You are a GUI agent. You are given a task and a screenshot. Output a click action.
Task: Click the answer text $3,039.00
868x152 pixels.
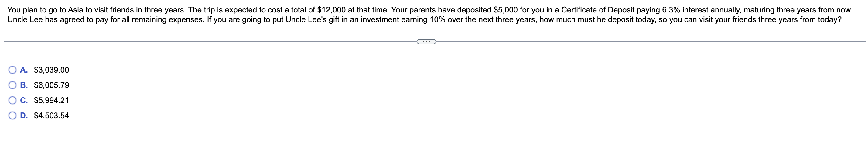52,70
